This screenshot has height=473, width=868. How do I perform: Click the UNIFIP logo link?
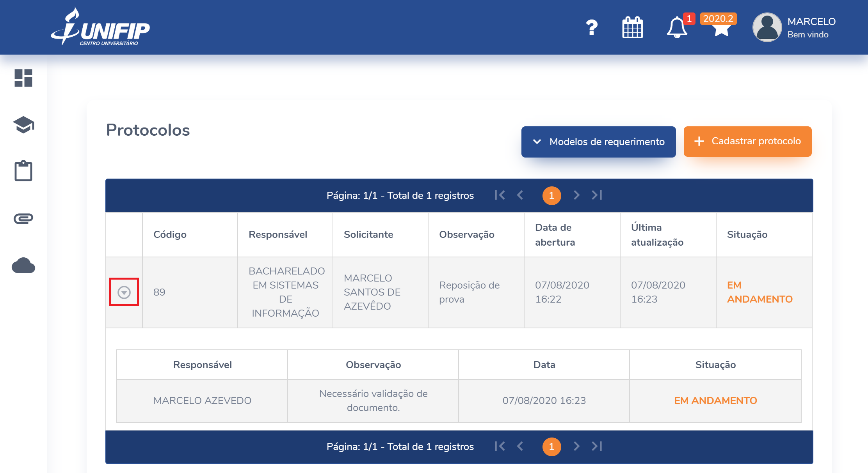(100, 27)
